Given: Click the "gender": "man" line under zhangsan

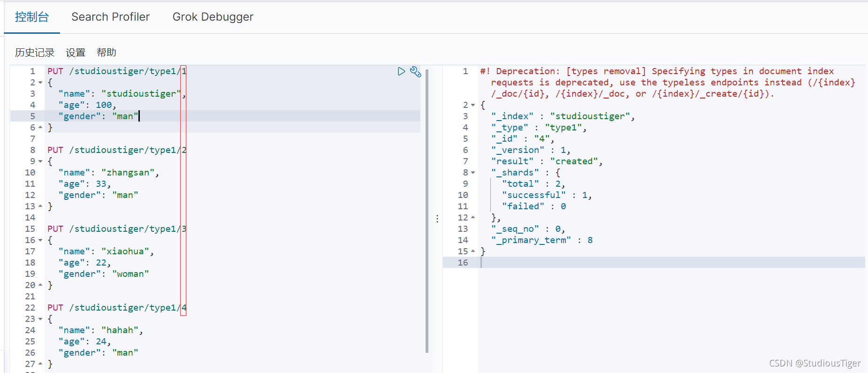Looking at the screenshot, I should click(98, 195).
